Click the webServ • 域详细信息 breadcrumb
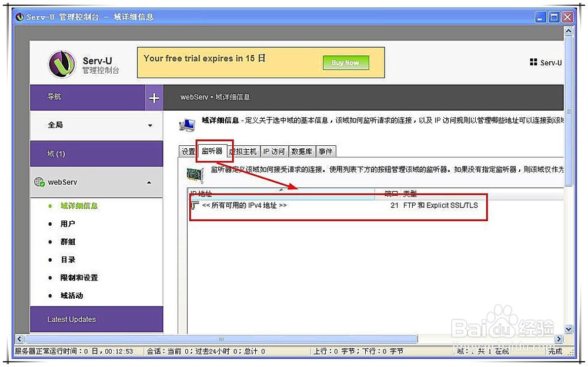 coord(215,97)
